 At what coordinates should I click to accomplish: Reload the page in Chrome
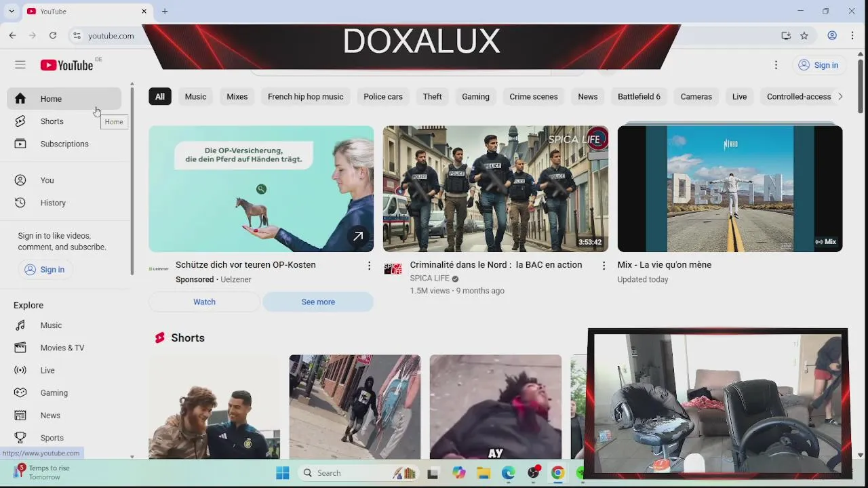53,35
